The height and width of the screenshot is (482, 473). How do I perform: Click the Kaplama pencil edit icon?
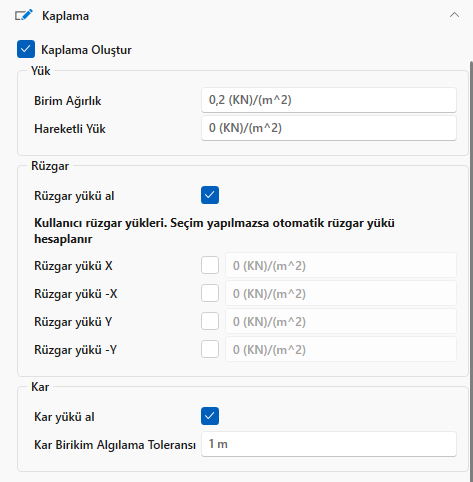[x=24, y=15]
